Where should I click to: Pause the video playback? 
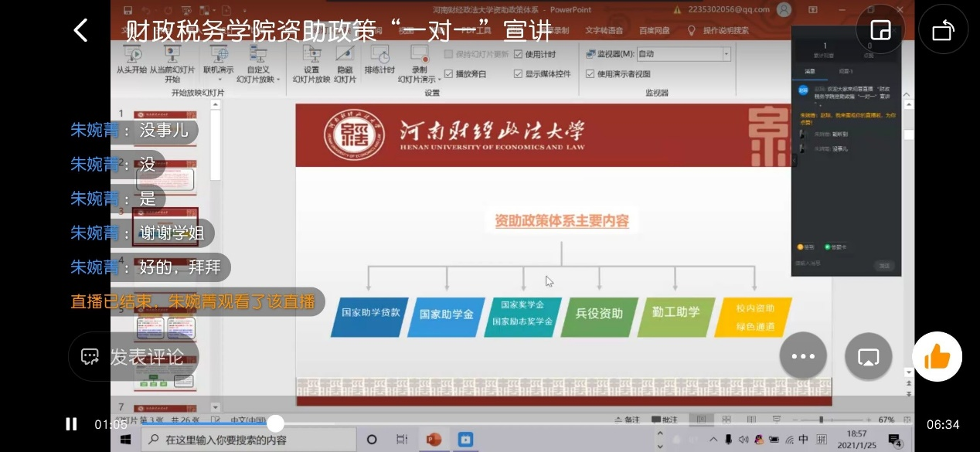click(71, 424)
